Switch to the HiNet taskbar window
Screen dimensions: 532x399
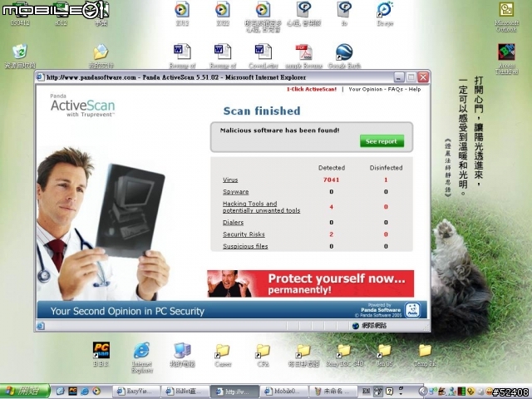185,392
